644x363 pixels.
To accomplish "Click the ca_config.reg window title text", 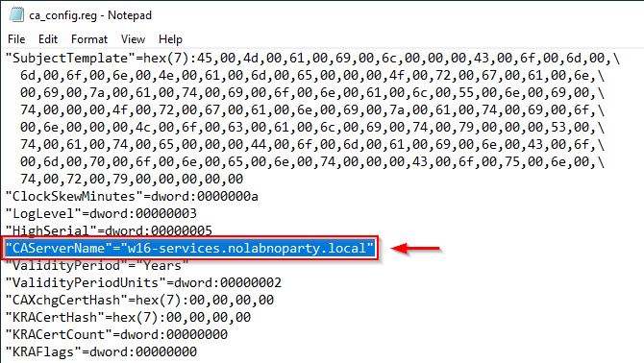I will point(90,15).
